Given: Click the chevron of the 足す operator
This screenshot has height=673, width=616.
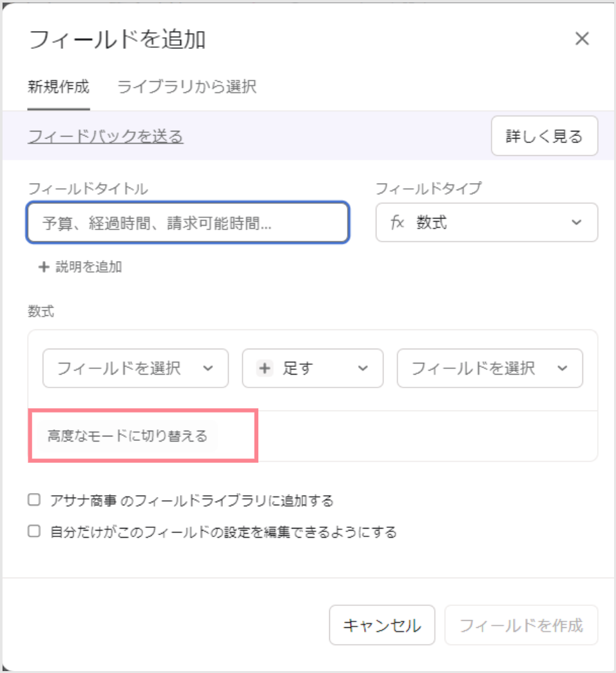Looking at the screenshot, I should tap(363, 368).
